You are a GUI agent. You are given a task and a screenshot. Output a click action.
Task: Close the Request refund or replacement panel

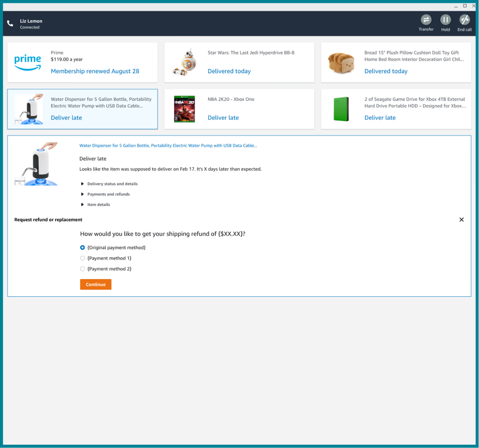click(461, 220)
